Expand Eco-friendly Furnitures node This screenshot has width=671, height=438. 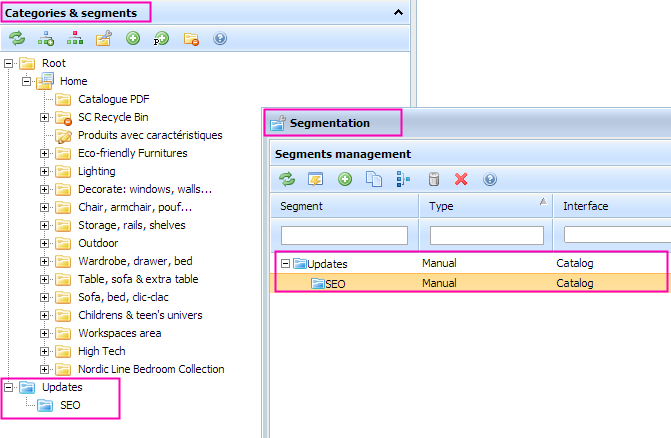coord(45,153)
